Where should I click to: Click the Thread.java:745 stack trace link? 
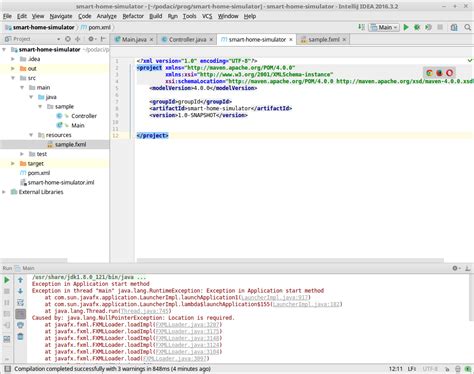[x=145, y=311]
